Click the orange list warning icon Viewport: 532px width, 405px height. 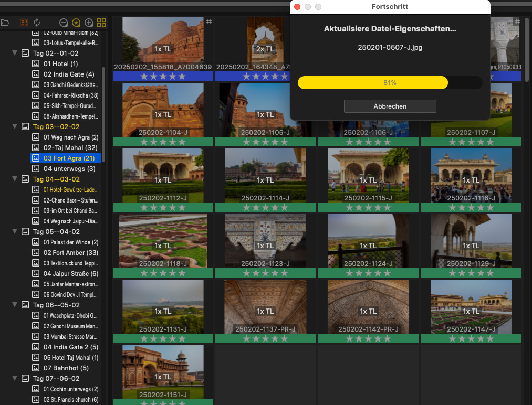24,23
